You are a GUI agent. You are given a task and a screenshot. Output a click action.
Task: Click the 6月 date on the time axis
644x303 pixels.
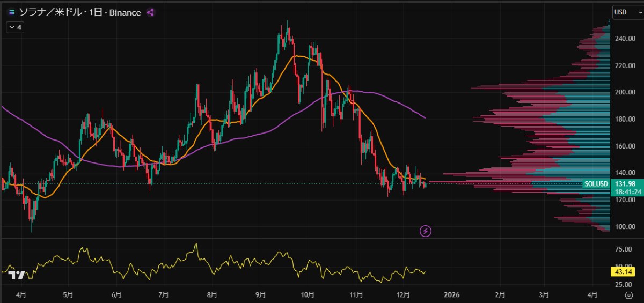tap(116, 295)
